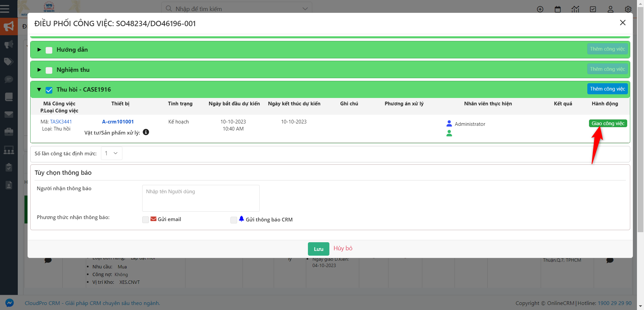Click the Kế hoạch status cell

click(178, 122)
